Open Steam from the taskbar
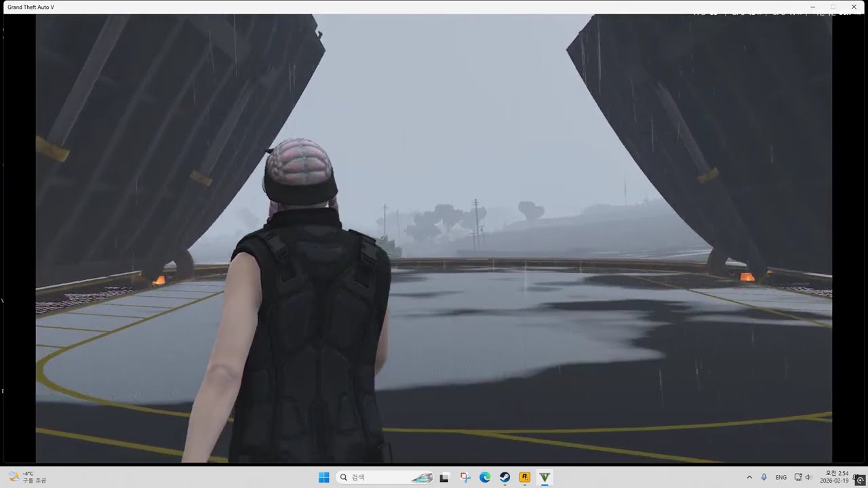Viewport: 868px width, 488px height. 505,477
